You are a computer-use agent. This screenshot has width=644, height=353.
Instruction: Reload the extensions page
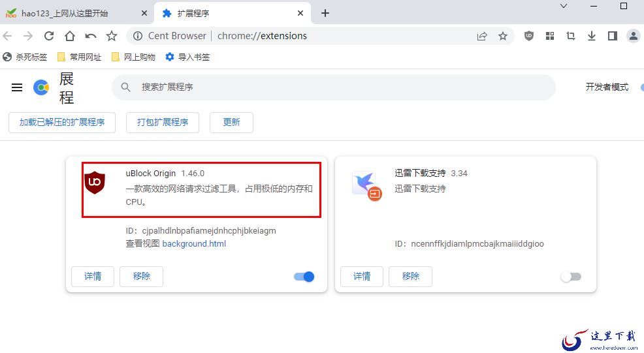tap(49, 36)
